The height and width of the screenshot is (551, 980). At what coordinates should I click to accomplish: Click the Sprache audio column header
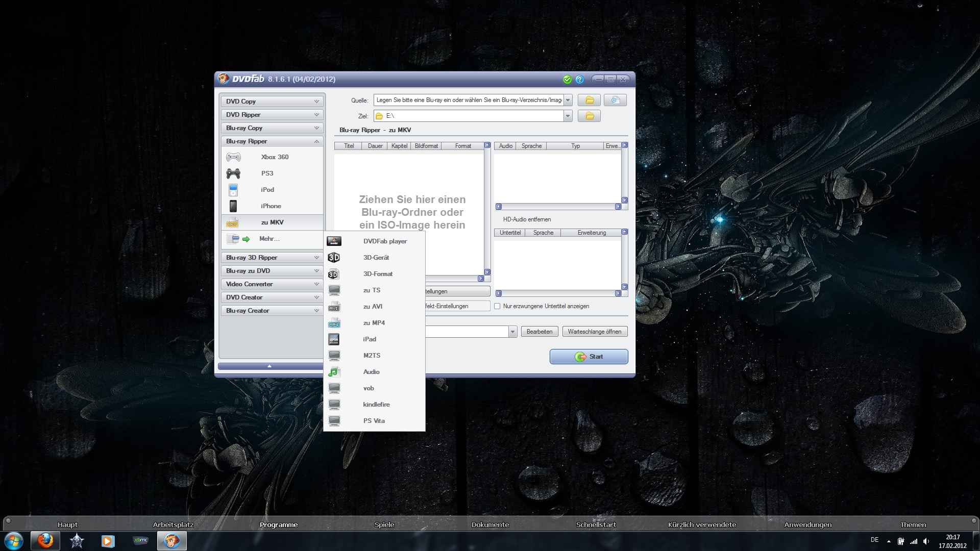[x=531, y=146]
